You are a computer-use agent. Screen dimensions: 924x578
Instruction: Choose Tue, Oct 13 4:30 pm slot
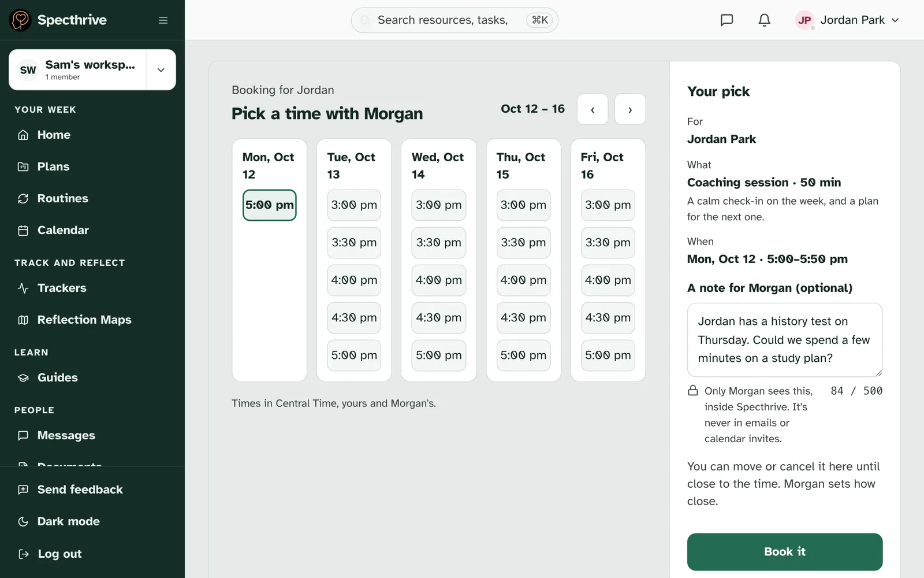click(x=354, y=318)
